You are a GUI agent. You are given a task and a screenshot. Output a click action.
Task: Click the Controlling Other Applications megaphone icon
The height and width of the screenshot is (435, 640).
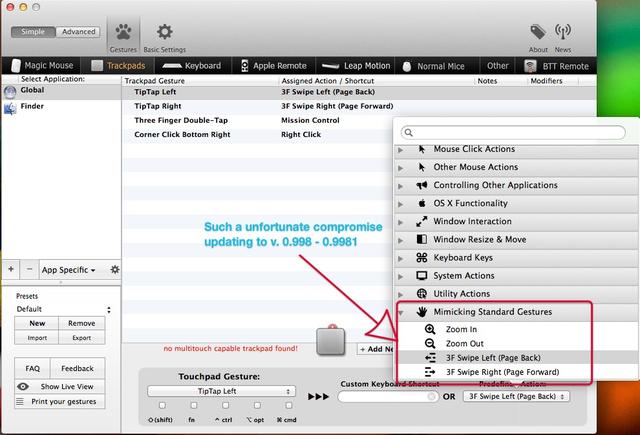coord(422,185)
